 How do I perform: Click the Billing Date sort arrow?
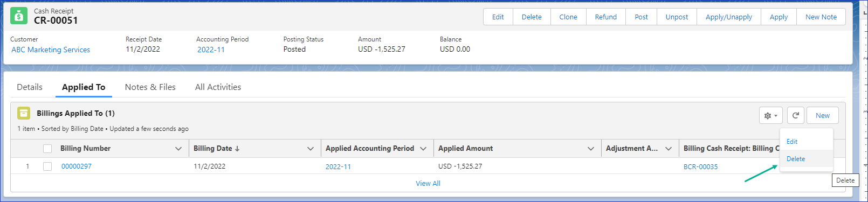click(x=237, y=149)
